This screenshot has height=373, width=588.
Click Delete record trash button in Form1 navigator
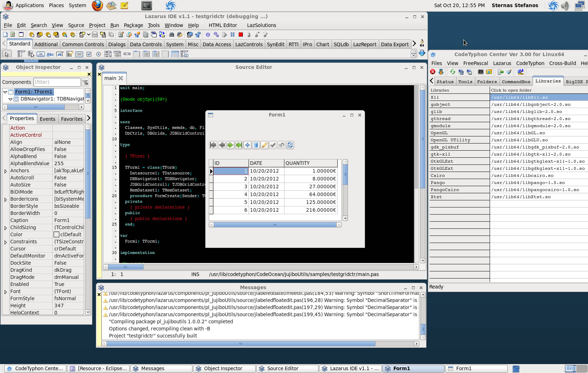tap(256, 145)
